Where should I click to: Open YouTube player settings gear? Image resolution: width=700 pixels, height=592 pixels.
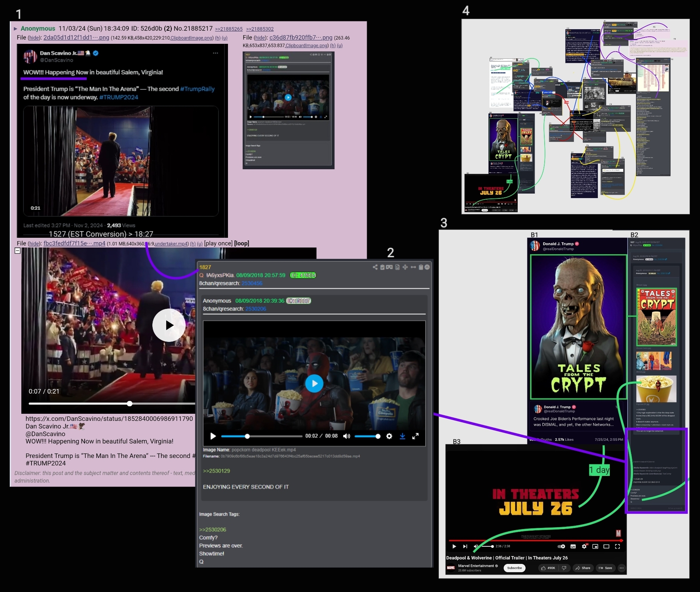click(x=584, y=546)
